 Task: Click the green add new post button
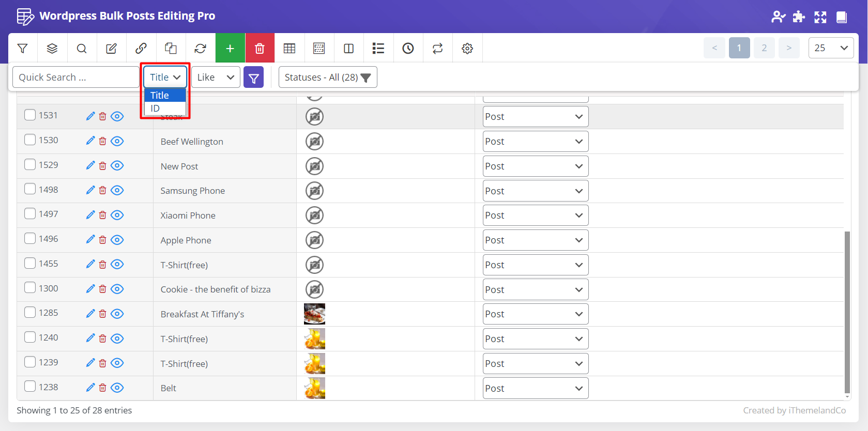(230, 48)
